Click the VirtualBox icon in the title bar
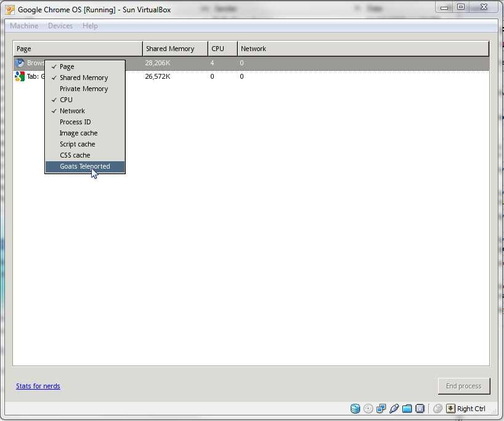Viewport: 504px width, 421px height. point(10,10)
